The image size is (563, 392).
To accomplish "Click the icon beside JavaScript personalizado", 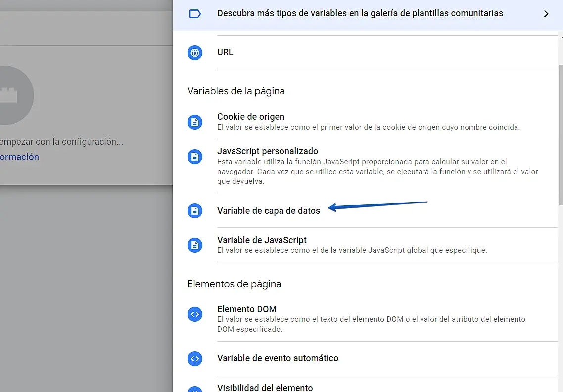I will pyautogui.click(x=195, y=157).
